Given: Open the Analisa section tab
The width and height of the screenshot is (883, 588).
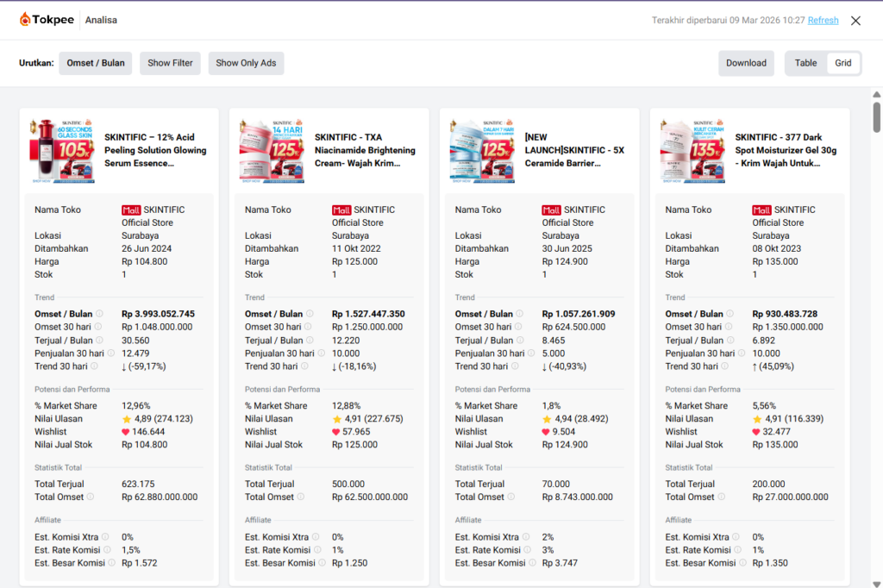Looking at the screenshot, I should click(x=102, y=20).
